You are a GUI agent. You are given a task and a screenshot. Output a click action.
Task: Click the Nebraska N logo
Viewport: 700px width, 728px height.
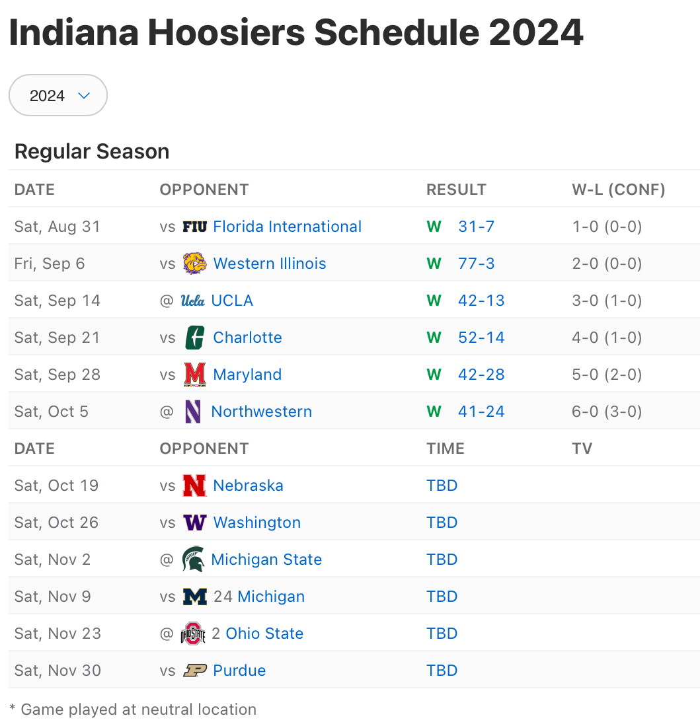click(x=194, y=486)
